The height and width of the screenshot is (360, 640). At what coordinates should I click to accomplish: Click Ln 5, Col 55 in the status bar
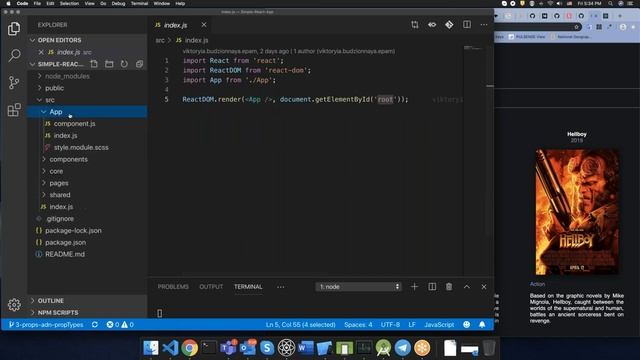click(300, 324)
